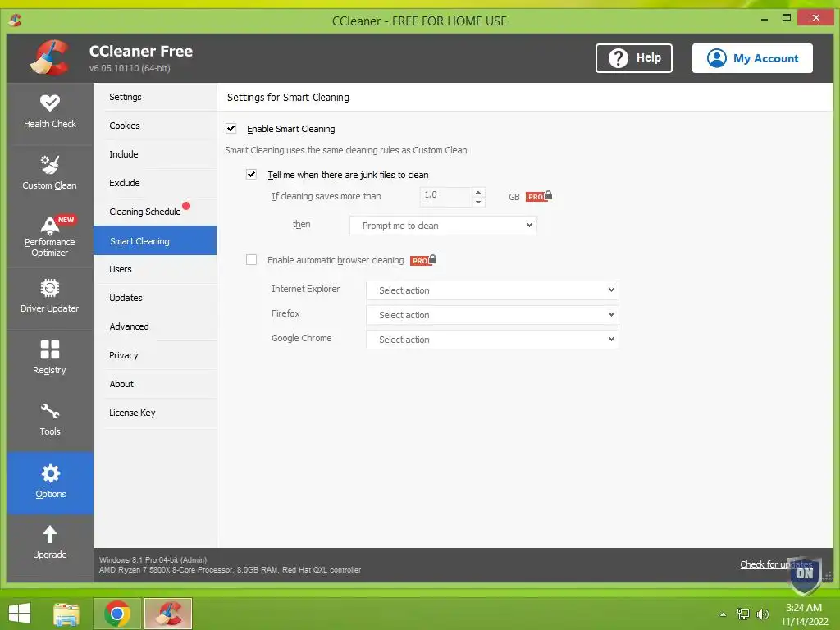Click the Upgrade arrow icon
The height and width of the screenshot is (630, 840).
tap(50, 534)
